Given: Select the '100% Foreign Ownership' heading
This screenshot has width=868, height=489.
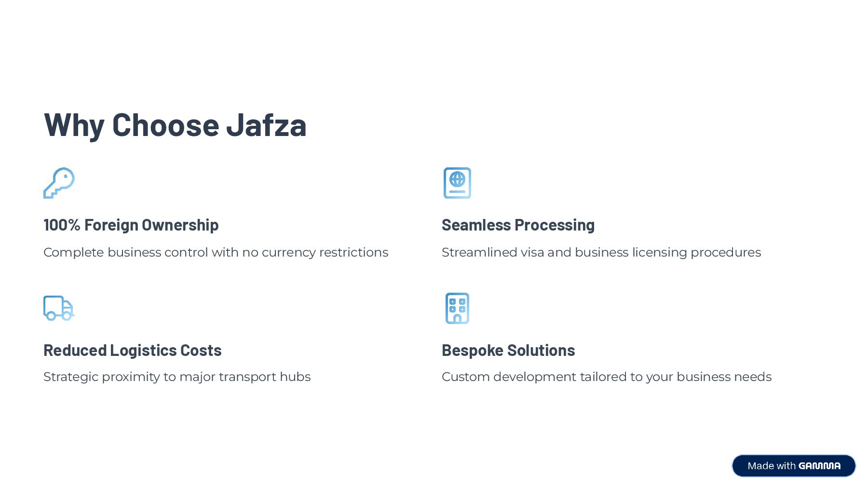Looking at the screenshot, I should 131,225.
